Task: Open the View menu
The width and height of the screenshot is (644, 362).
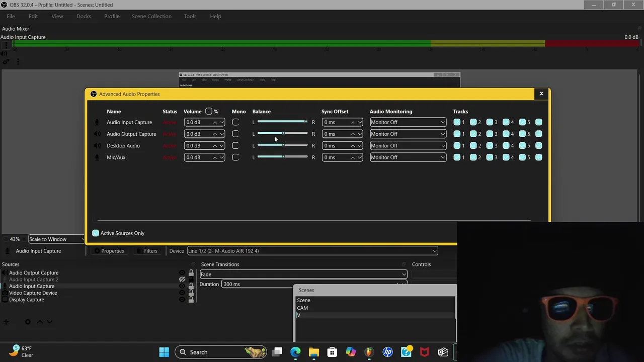Action: click(x=57, y=16)
